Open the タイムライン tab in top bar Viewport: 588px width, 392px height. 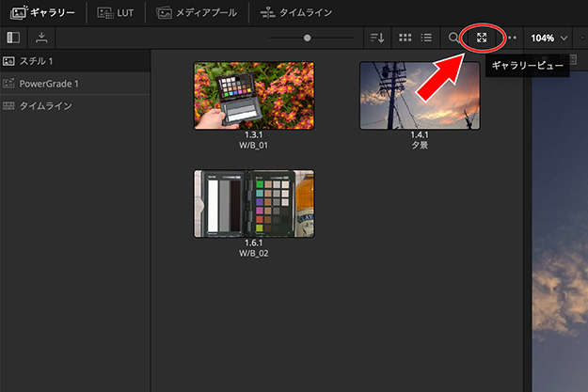coord(296,13)
